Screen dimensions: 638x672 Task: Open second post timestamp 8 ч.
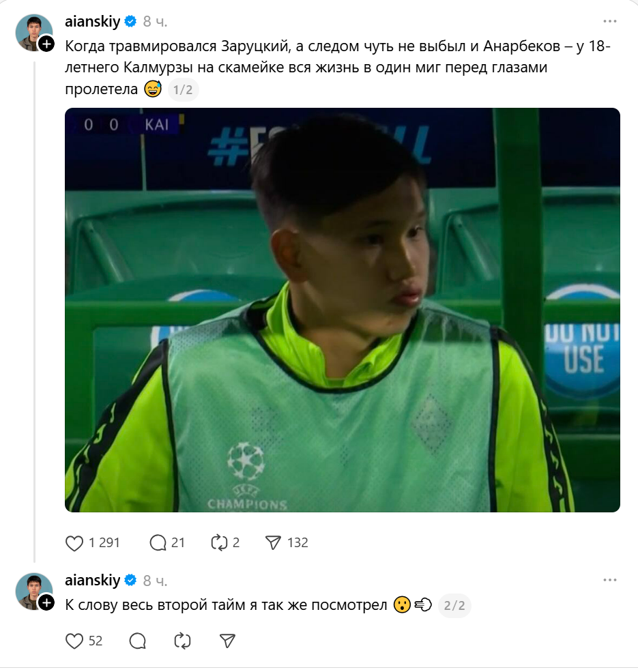pos(155,581)
